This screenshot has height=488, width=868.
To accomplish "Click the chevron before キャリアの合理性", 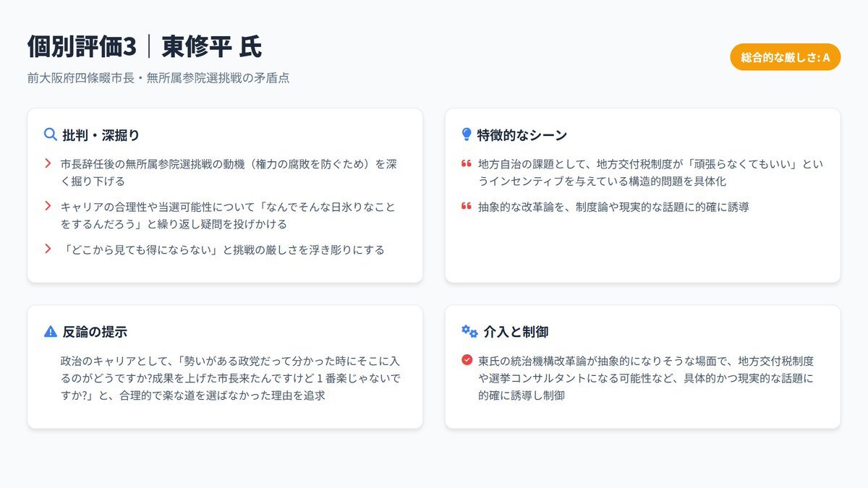I will click(48, 207).
